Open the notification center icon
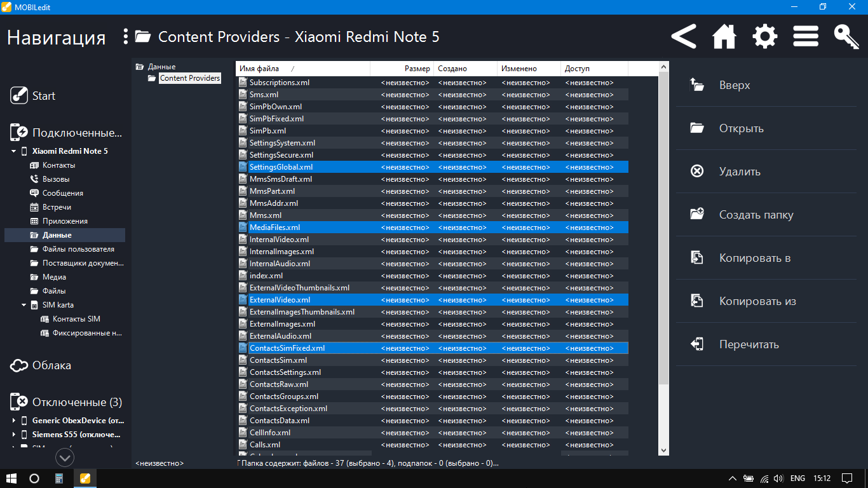Screen dimensions: 868x488 pos(846,478)
